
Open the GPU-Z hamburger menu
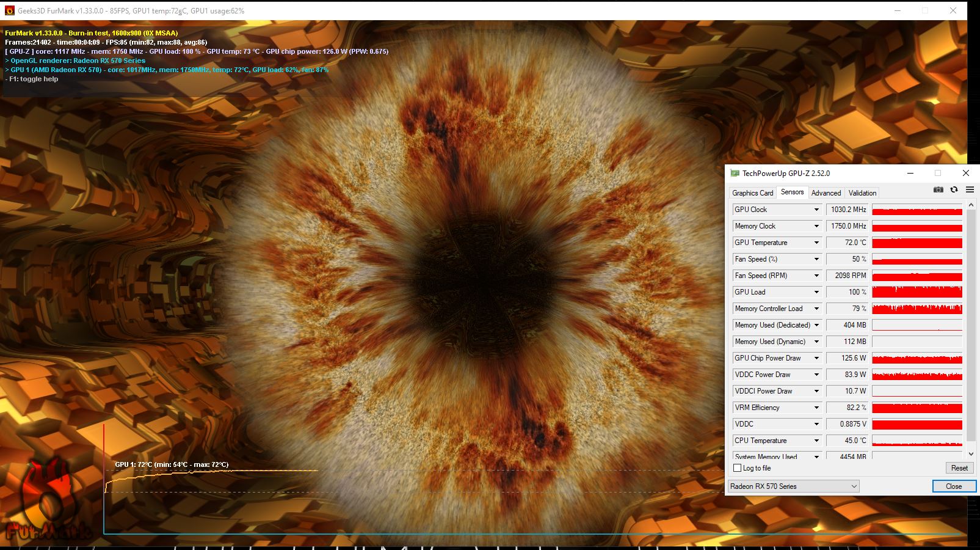970,190
